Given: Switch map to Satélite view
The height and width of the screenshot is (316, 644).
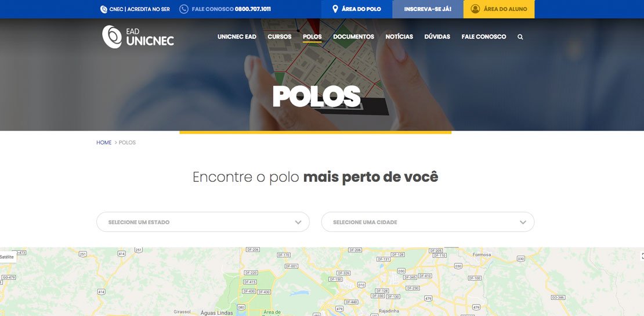Looking at the screenshot, I should (x=8, y=257).
